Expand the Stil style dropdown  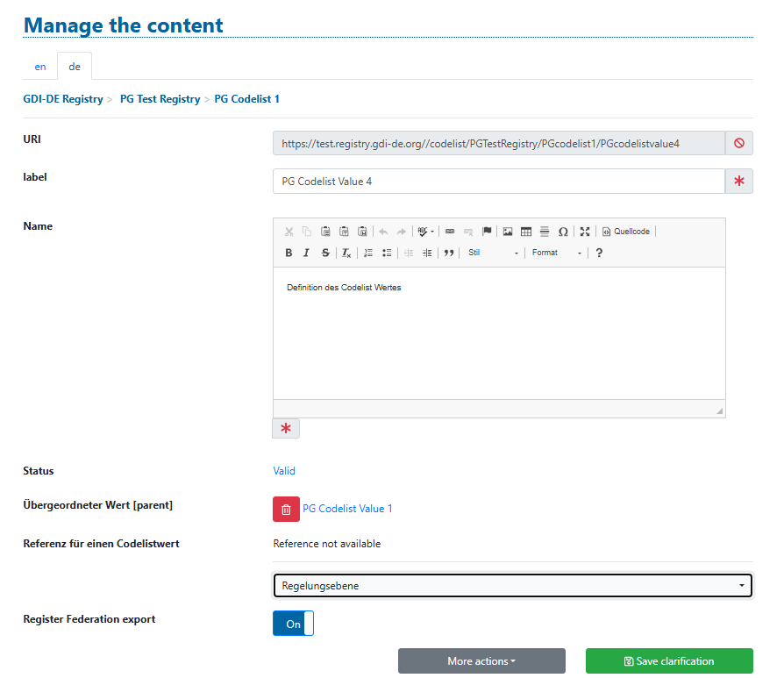click(x=494, y=253)
